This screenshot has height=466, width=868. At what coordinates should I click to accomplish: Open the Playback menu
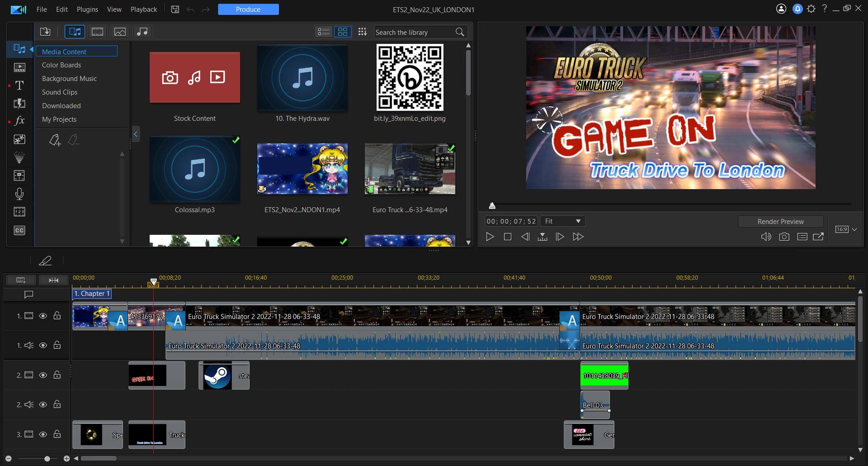pos(144,9)
